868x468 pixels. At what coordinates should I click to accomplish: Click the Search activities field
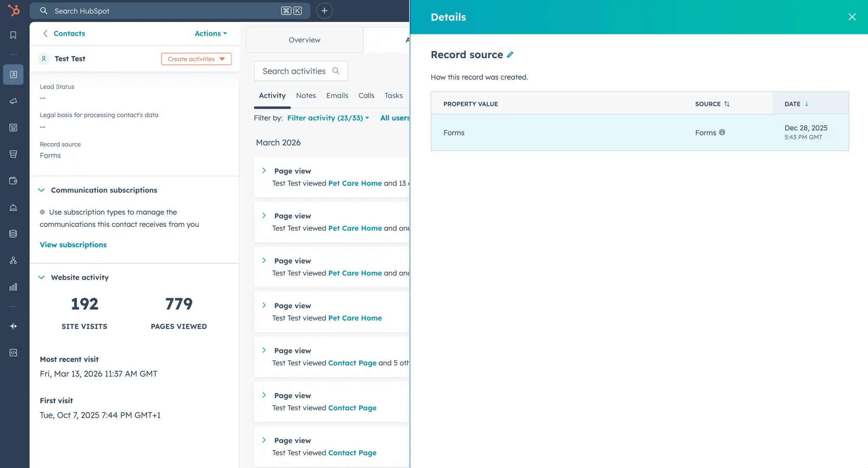[x=301, y=71]
